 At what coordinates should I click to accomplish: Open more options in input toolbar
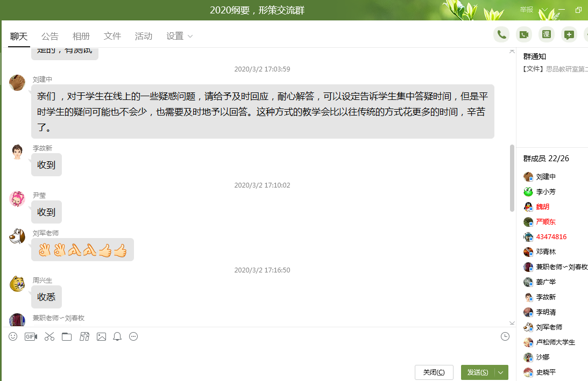point(133,336)
